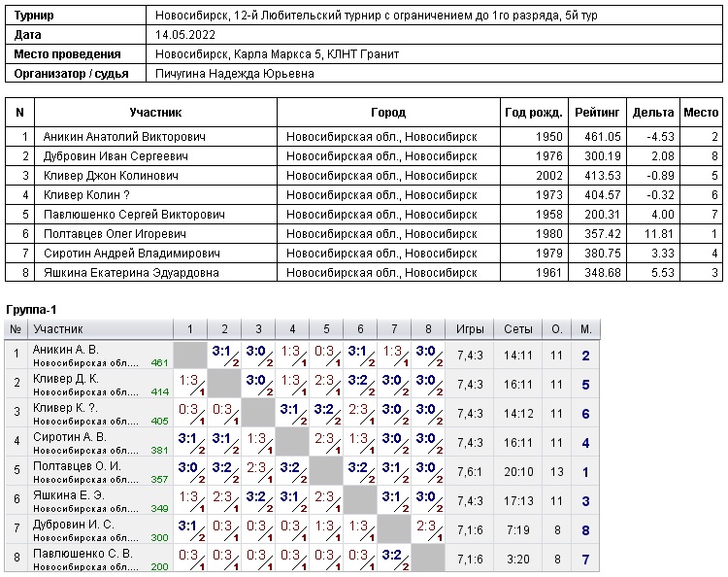Image resolution: width=728 pixels, height=577 pixels.
Task: Click the venue text 'Новосибирск, Карла Маркса 5, КЛНТ Гранит'
Action: (278, 54)
